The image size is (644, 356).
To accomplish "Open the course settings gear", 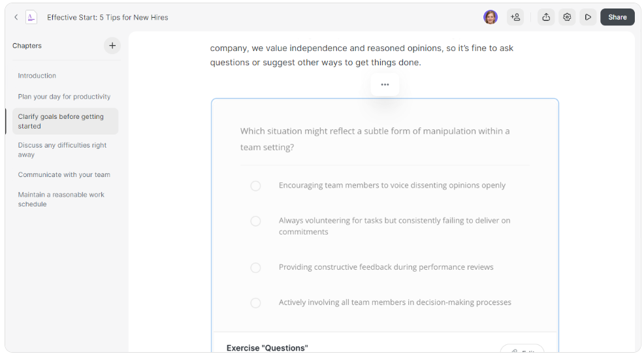I will 567,18.
